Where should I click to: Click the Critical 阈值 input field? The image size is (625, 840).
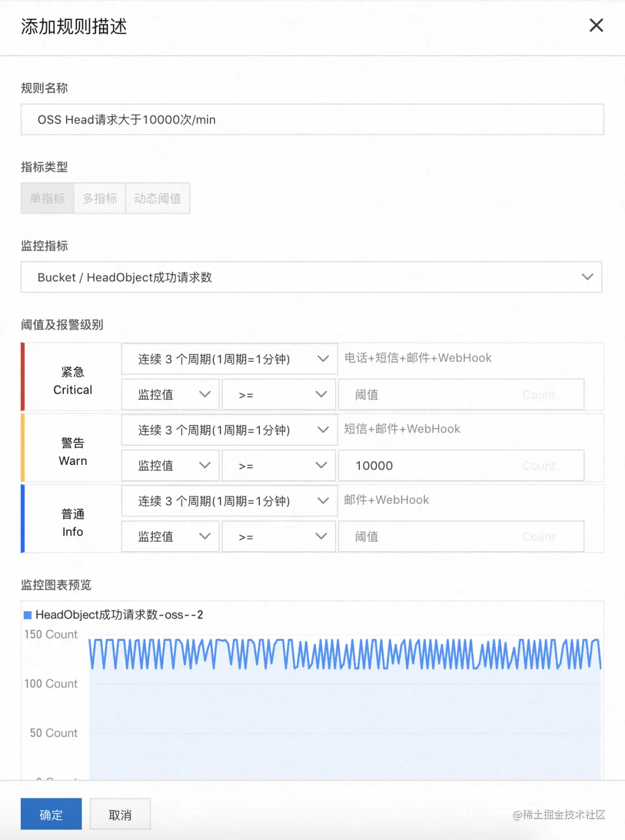pos(461,395)
